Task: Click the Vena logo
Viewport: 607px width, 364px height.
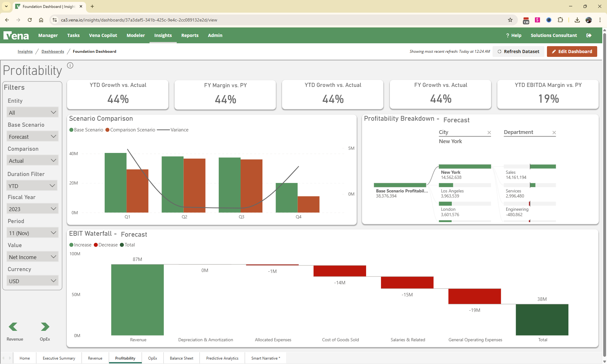Action: pos(16,35)
